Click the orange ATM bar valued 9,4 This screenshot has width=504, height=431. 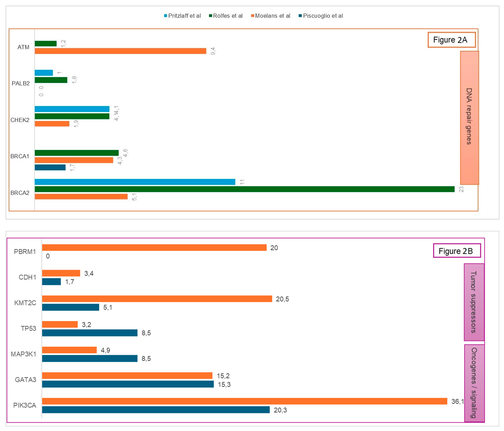pyautogui.click(x=120, y=51)
